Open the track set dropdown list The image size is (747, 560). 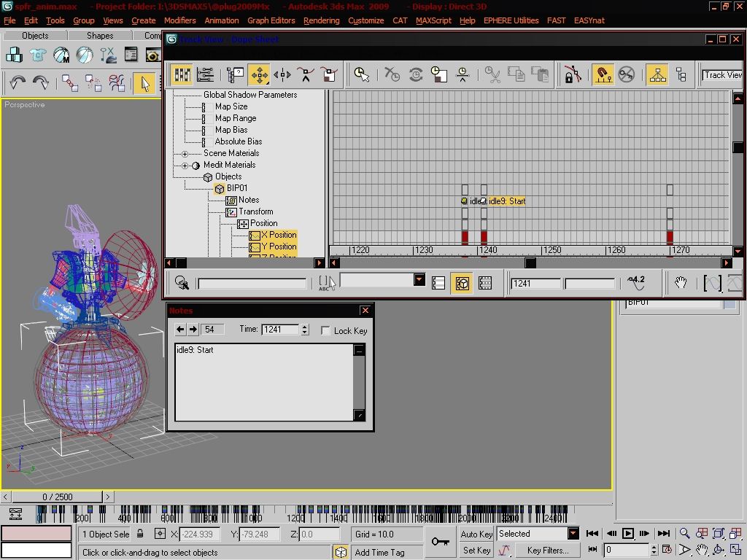coord(419,279)
